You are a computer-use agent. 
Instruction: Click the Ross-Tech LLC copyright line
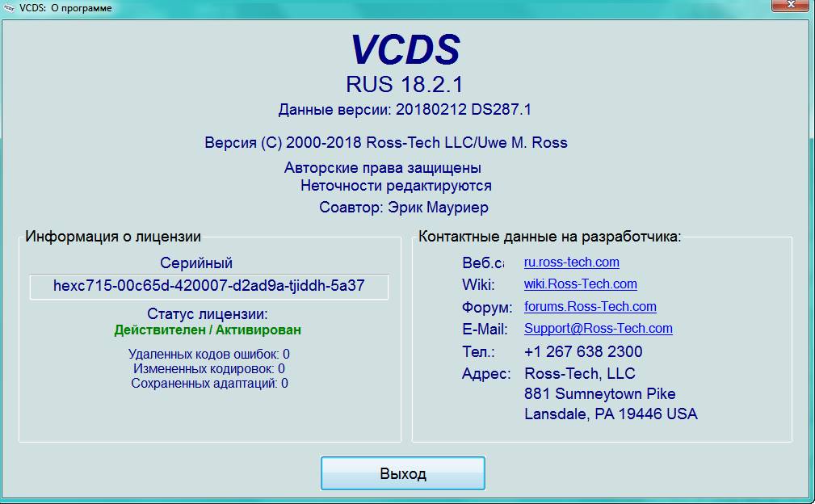coord(386,143)
